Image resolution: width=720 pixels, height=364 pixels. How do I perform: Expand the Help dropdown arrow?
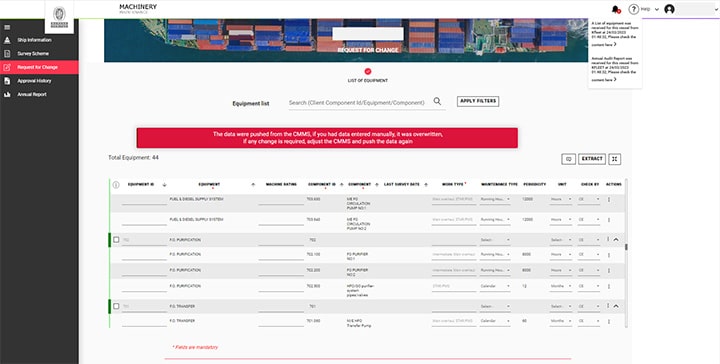[657, 9]
